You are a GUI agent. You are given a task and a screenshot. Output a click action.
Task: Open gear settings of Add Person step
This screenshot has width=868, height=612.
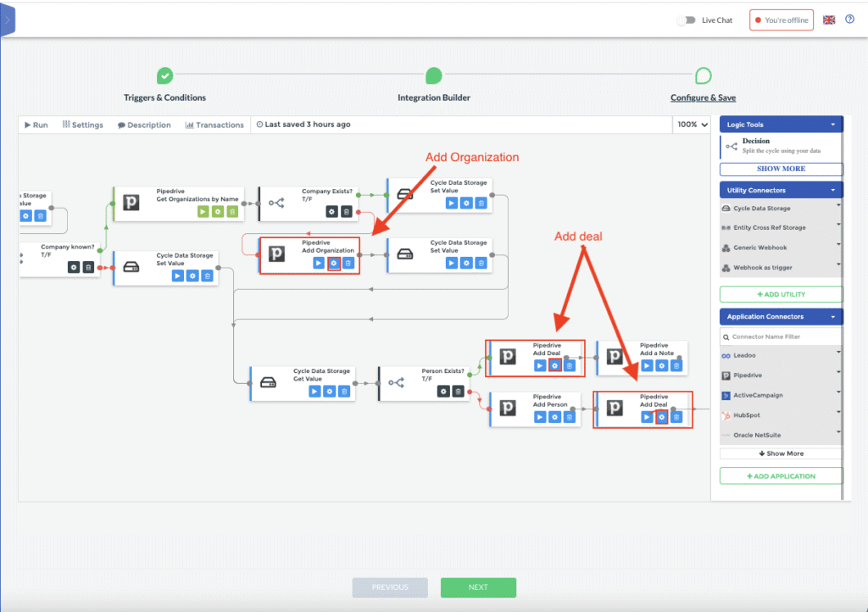(554, 417)
